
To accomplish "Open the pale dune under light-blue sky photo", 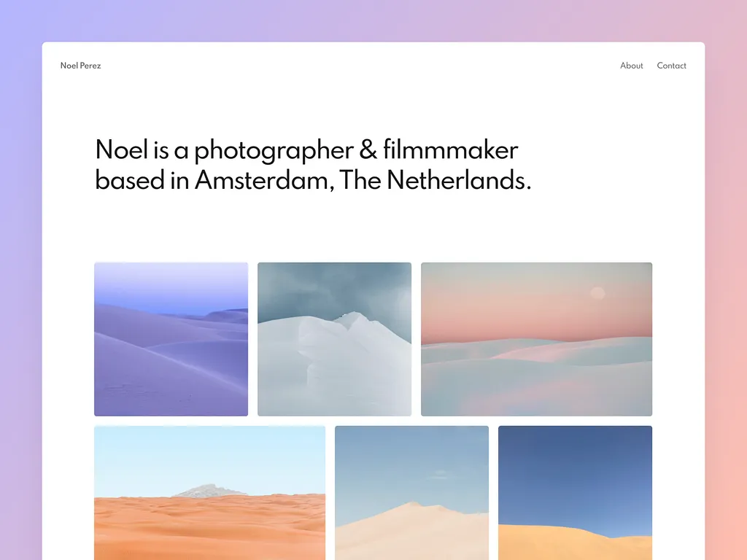I will point(411,493).
